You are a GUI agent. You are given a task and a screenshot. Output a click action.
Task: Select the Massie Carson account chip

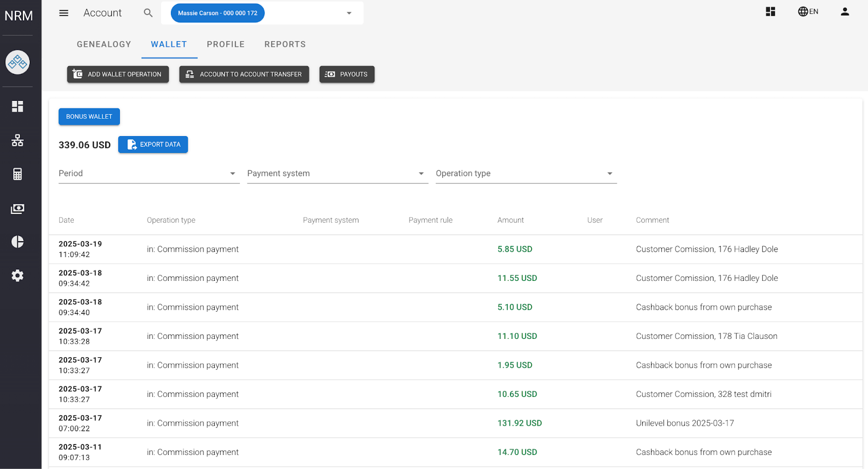click(218, 13)
